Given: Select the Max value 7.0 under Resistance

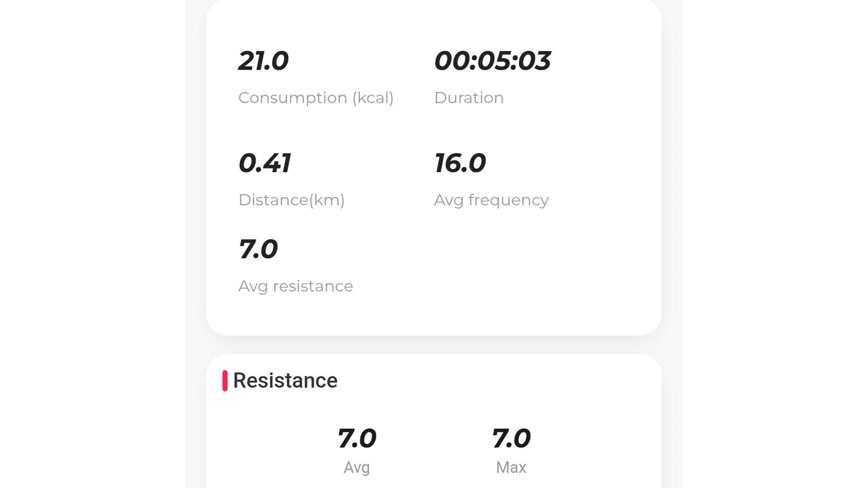Looking at the screenshot, I should click(511, 438).
